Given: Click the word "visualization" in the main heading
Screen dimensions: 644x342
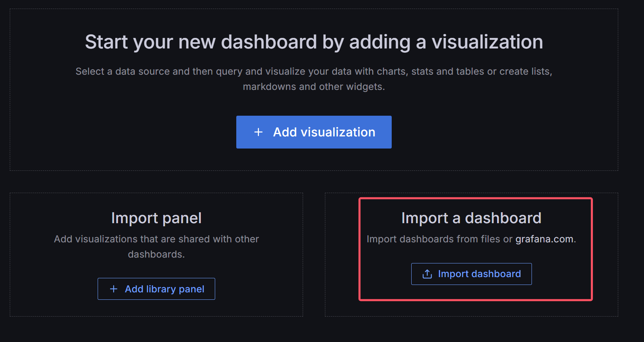Looking at the screenshot, I should coord(487,42).
